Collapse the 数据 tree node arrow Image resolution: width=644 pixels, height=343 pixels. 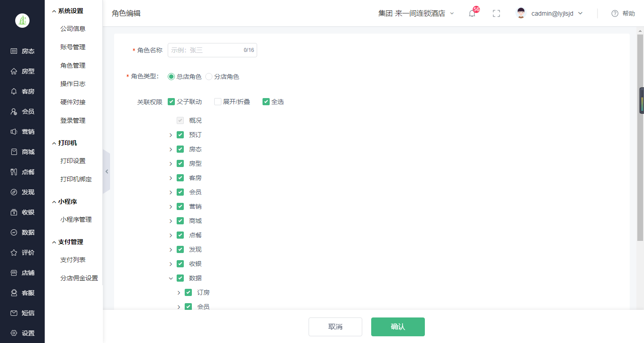tap(171, 278)
